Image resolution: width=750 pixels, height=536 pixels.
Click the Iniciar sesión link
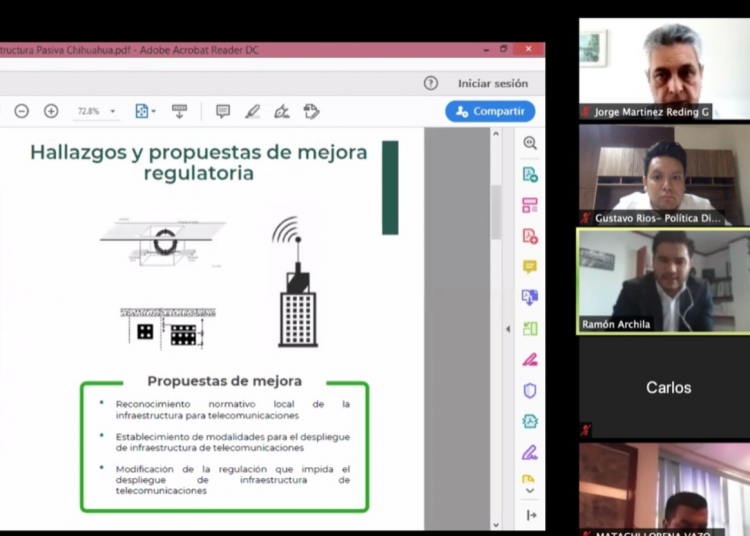[x=492, y=83]
